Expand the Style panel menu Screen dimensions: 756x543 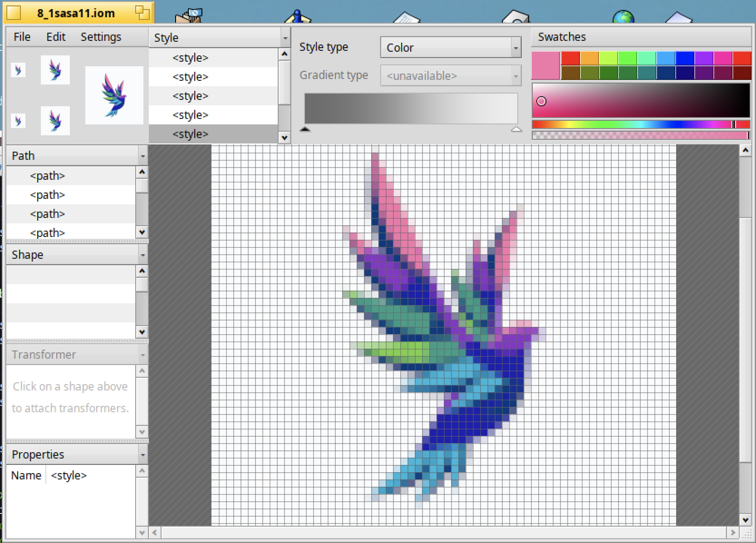(285, 38)
